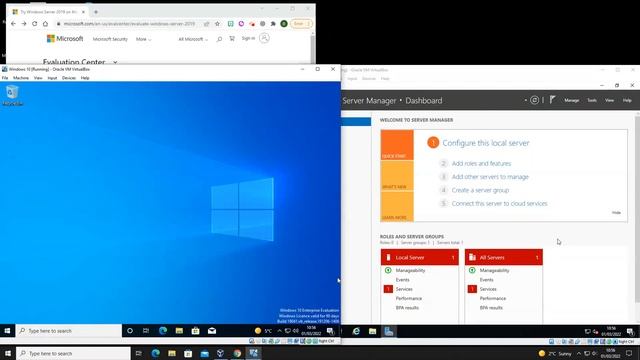The image size is (640, 360).
Task: Click the notifications flag in Server Manager
Action: 552,100
